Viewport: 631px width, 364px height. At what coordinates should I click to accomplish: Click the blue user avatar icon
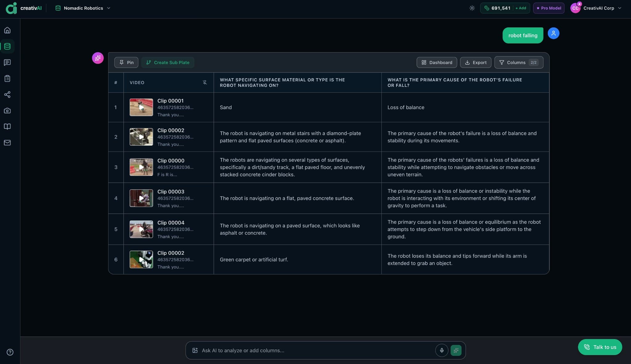(x=553, y=33)
